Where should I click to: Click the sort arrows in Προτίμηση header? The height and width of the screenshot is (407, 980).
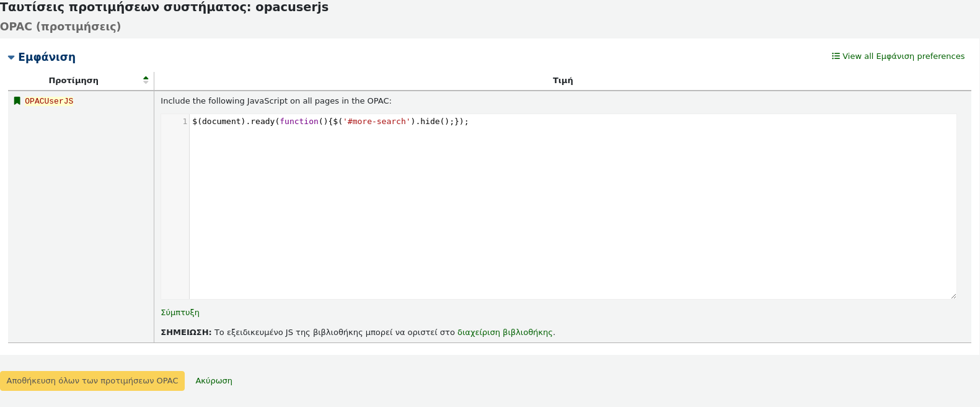[146, 80]
